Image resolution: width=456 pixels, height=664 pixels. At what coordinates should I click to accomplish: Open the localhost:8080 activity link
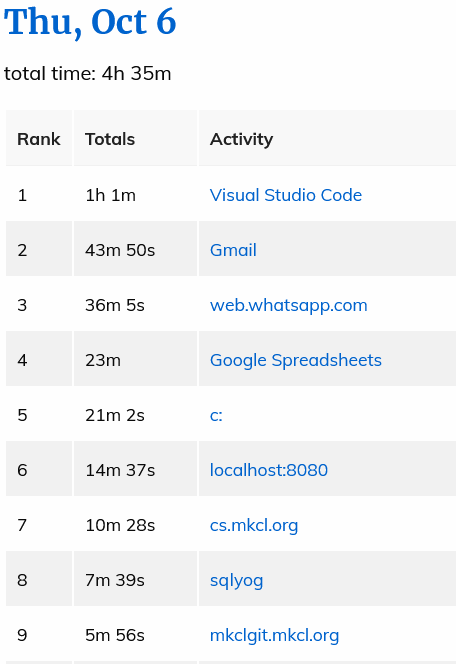(269, 470)
